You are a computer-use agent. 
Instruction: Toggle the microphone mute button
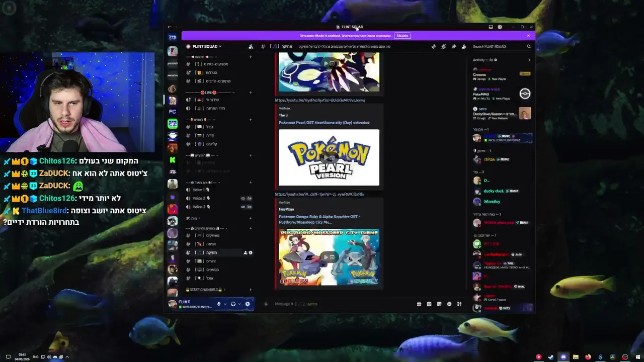pos(219,304)
